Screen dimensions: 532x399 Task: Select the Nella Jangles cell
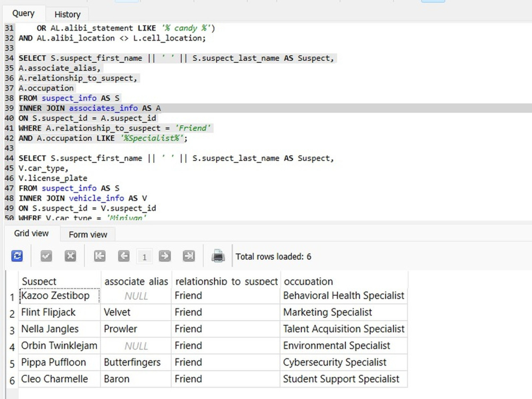pyautogui.click(x=60, y=329)
